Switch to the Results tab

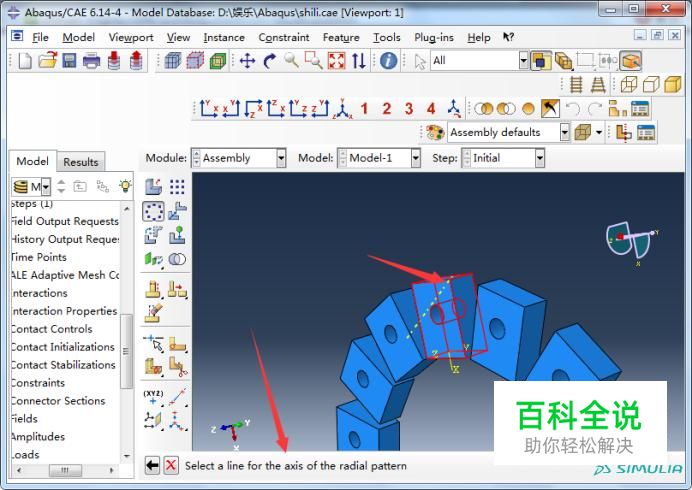(x=81, y=162)
